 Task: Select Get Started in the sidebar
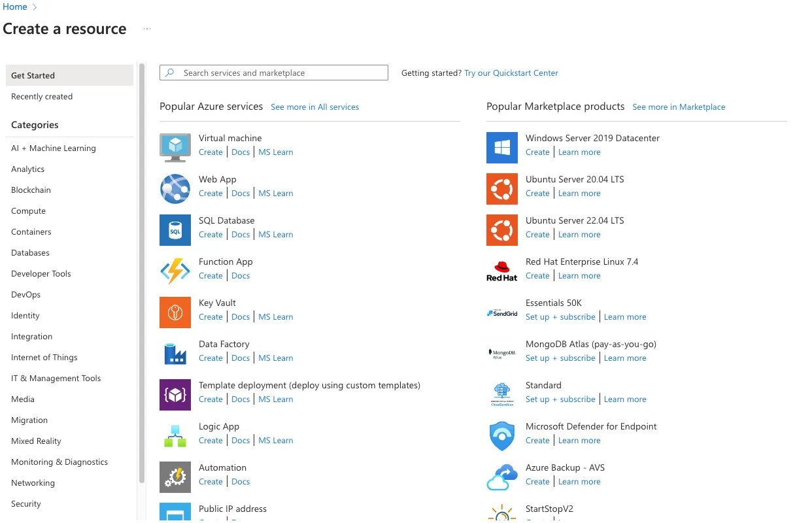coord(69,75)
